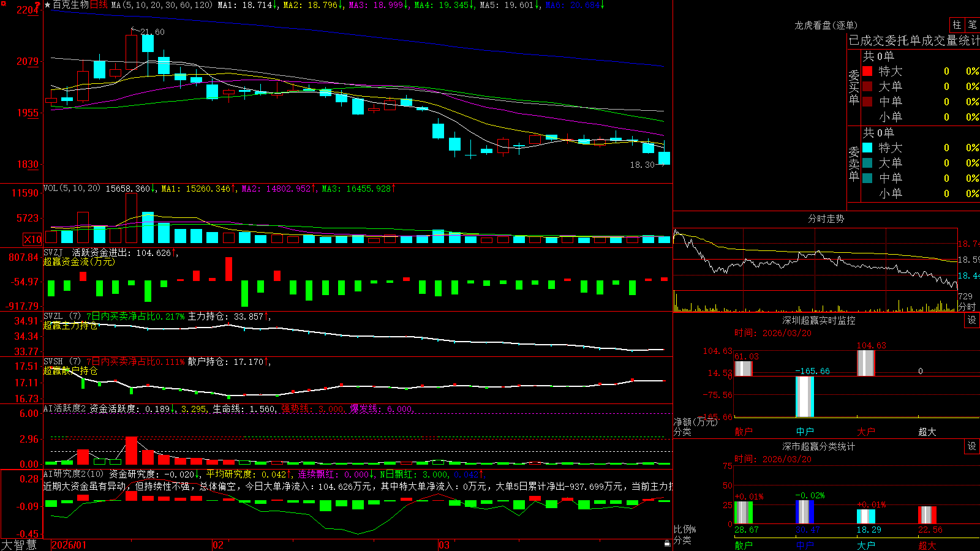
Task: Click the AI研究度2(10) indicator name
Action: [73, 474]
